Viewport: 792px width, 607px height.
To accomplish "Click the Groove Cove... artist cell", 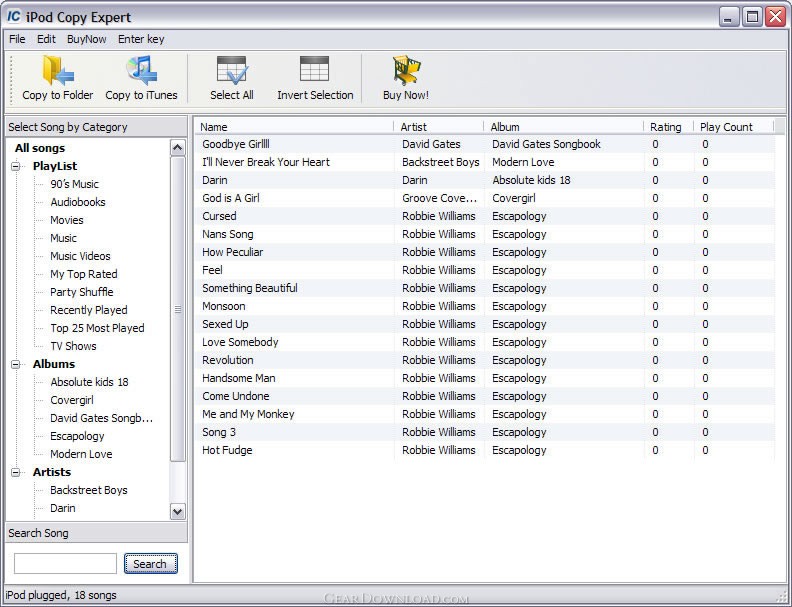I will 439,198.
